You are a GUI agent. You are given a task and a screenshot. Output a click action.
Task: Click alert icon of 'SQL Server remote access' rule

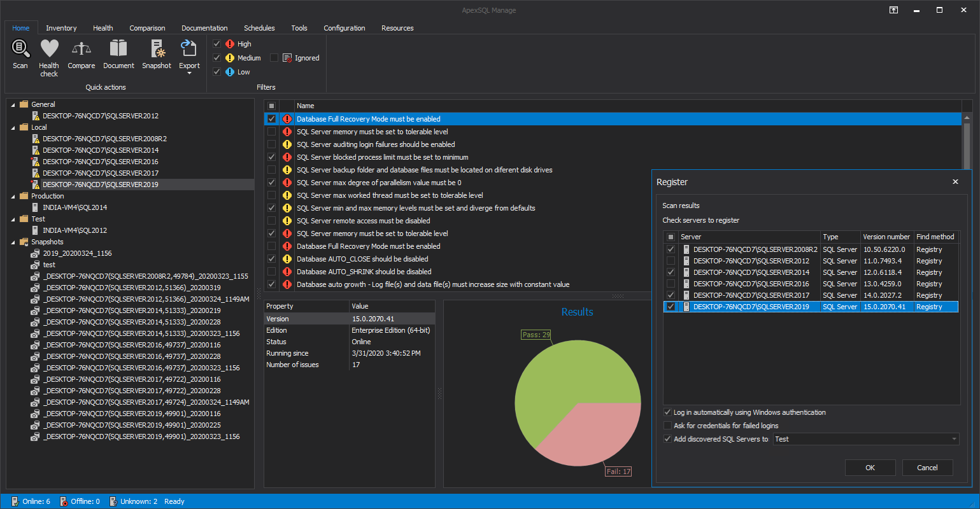287,221
